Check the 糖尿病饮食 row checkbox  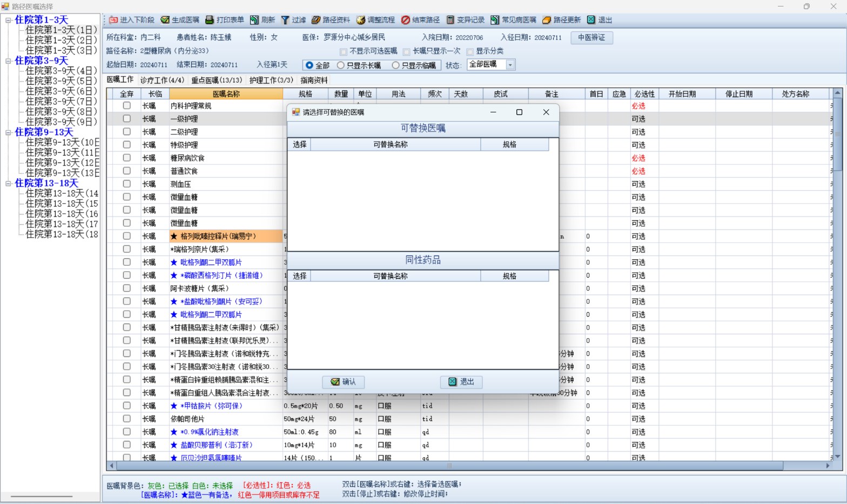127,158
